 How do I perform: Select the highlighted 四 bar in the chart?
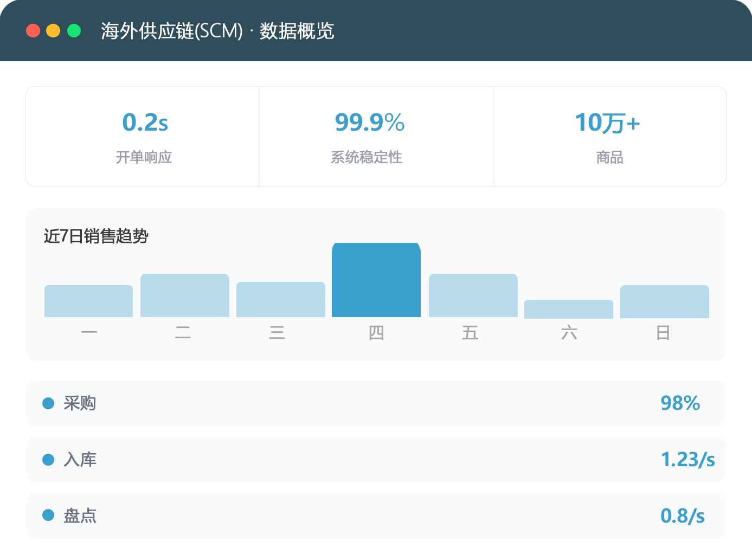(376, 280)
